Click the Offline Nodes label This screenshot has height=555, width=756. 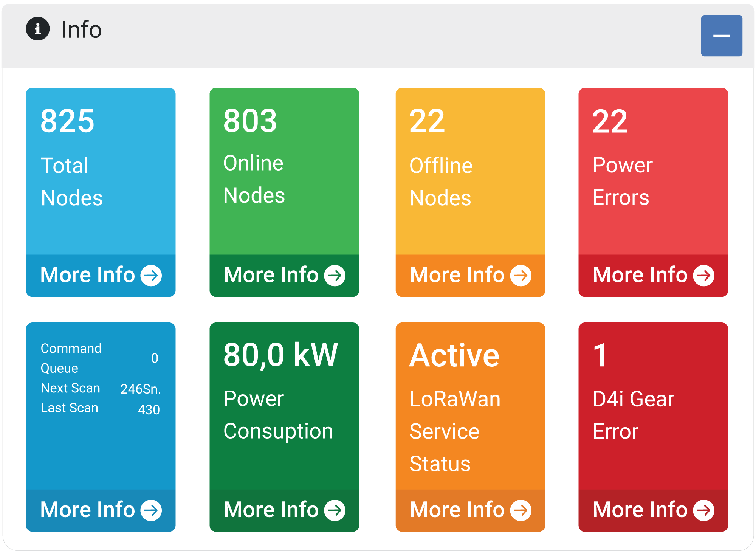pyautogui.click(x=441, y=181)
